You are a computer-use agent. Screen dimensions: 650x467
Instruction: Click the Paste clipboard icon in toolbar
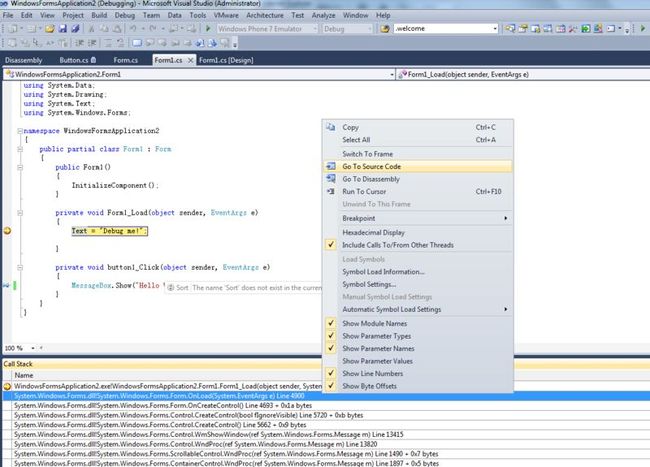pyautogui.click(x=117, y=29)
